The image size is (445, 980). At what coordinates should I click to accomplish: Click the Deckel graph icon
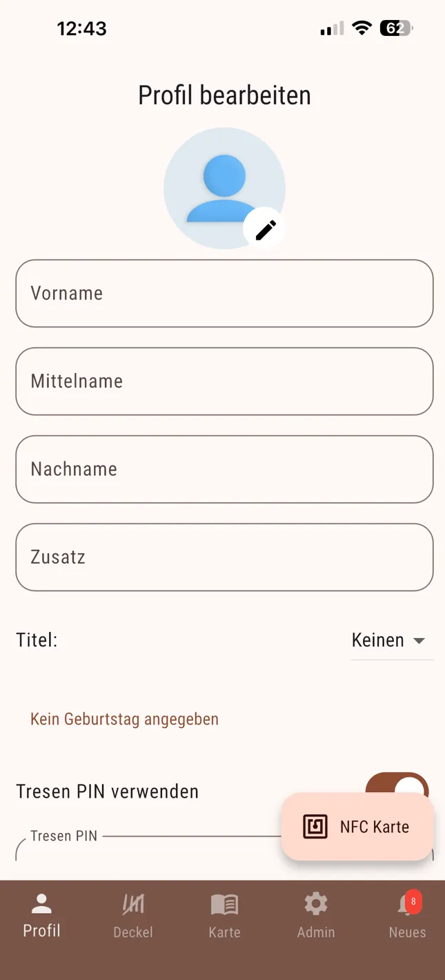coord(132,902)
